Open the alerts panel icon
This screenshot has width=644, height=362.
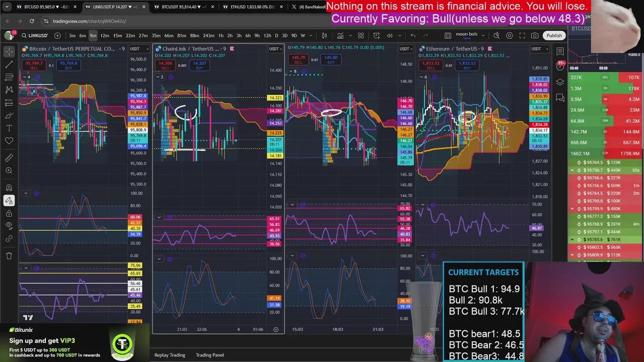pyautogui.click(x=560, y=66)
